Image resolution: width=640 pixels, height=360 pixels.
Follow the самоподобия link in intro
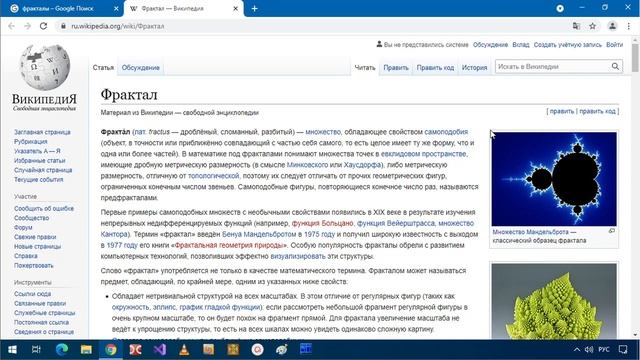tap(446, 132)
